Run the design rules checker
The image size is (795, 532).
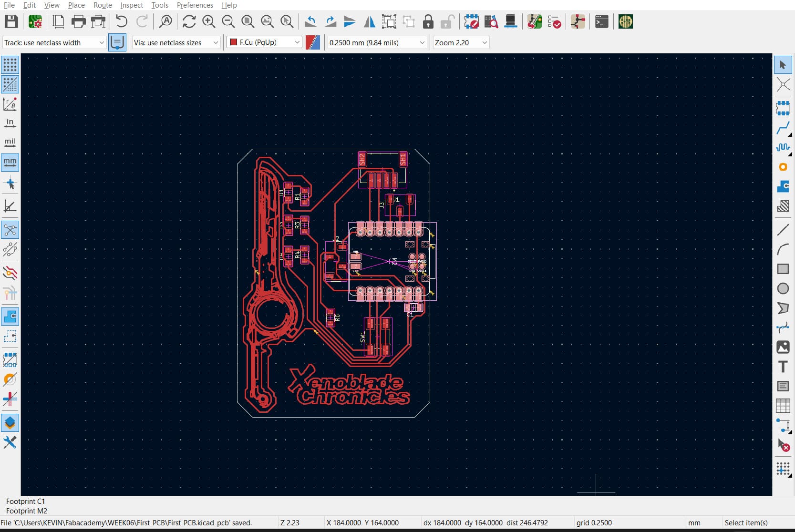coord(555,21)
